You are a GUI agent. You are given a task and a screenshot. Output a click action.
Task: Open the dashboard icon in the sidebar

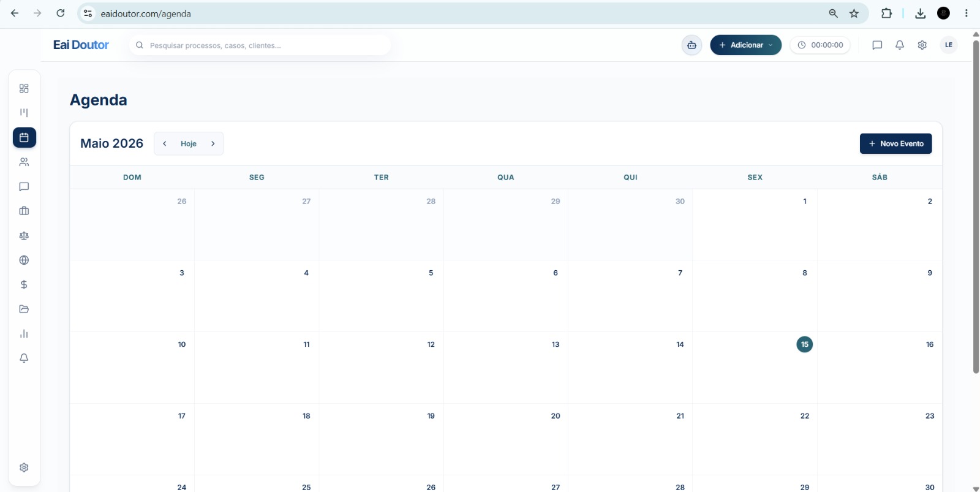(x=24, y=89)
